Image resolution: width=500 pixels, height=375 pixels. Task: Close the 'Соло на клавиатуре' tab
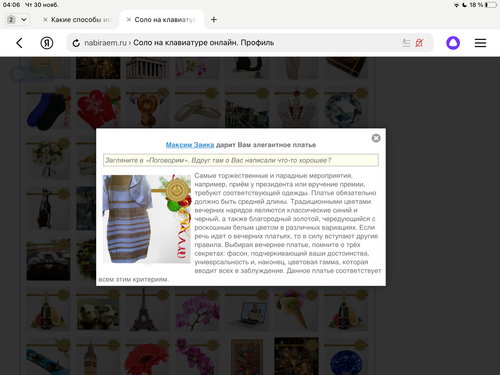(129, 20)
